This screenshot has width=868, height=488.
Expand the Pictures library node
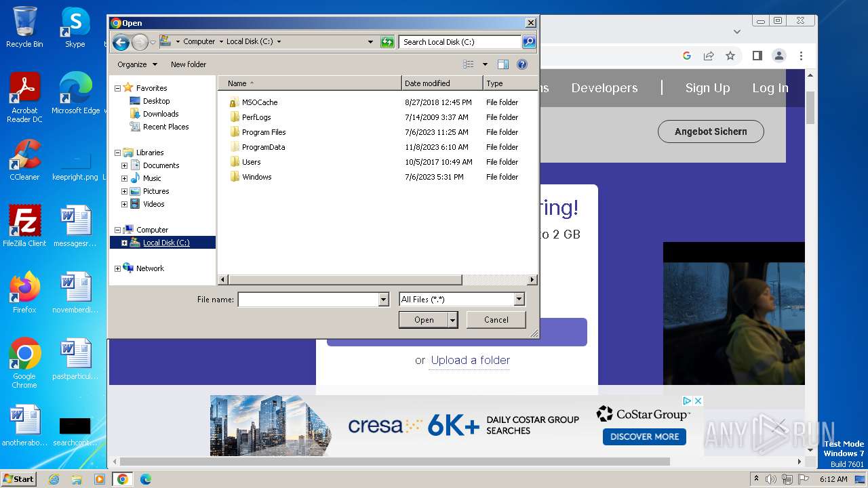(x=124, y=191)
